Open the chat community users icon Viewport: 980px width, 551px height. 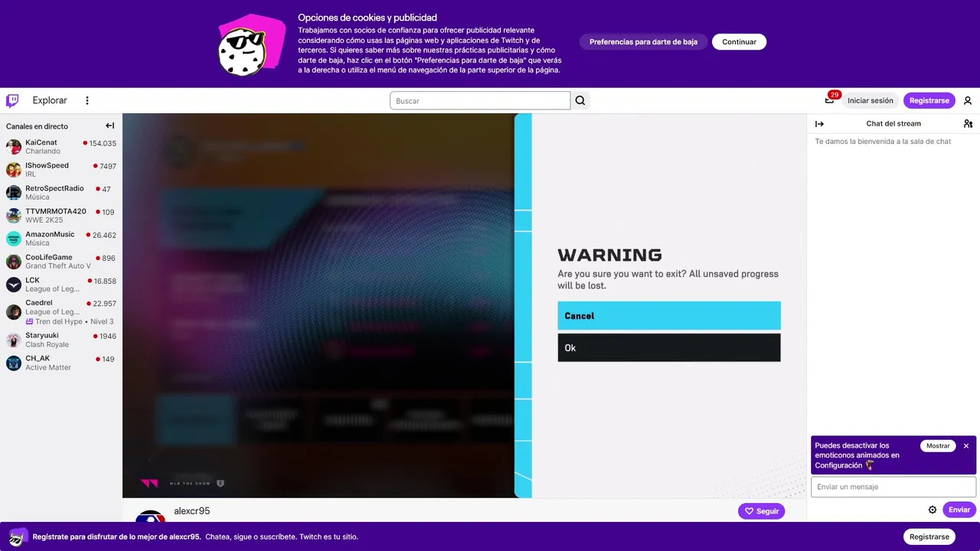968,123
